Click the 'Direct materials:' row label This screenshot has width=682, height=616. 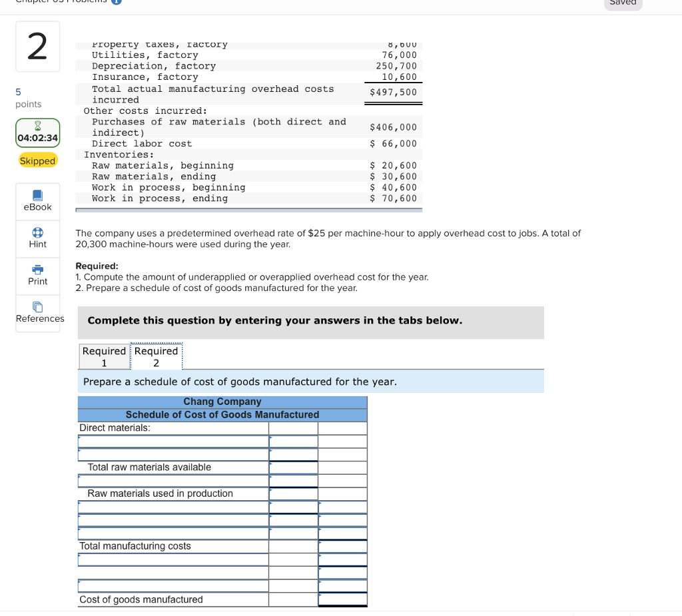pyautogui.click(x=115, y=428)
